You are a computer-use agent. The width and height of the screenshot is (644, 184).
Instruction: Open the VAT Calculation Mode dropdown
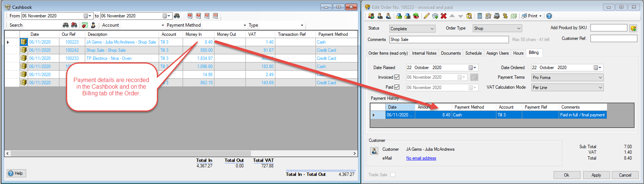click(x=567, y=88)
